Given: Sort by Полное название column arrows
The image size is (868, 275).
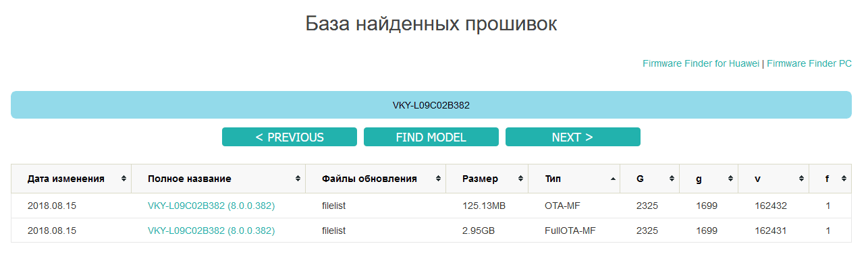Looking at the screenshot, I should click(298, 179).
